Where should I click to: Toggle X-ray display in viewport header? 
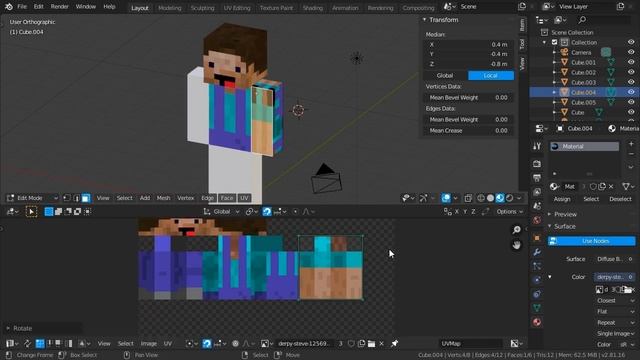[468, 198]
